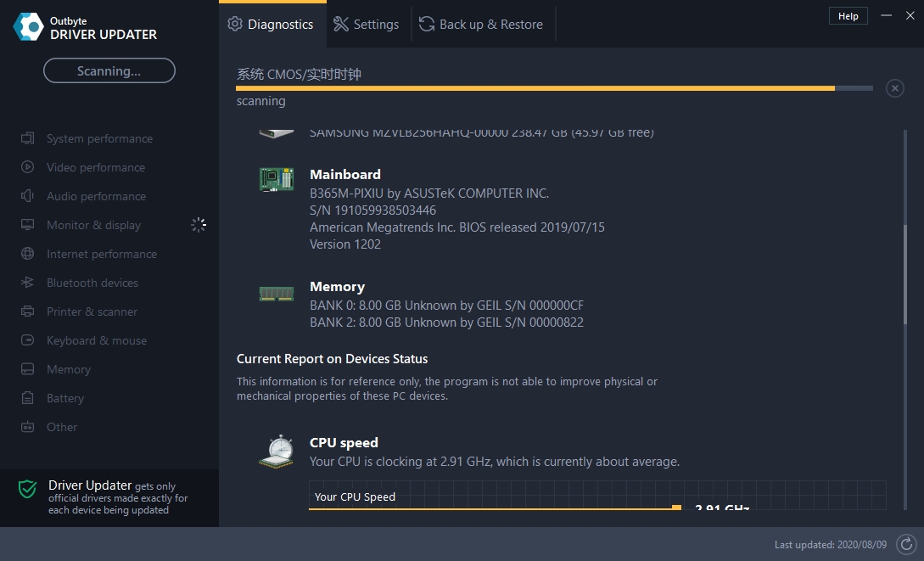The width and height of the screenshot is (924, 561).
Task: Cancel the CMOS scan with the X
Action: pos(894,87)
